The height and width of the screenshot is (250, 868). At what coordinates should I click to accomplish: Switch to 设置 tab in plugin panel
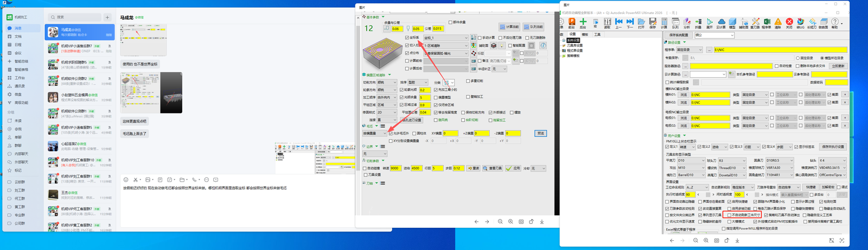pos(572,34)
